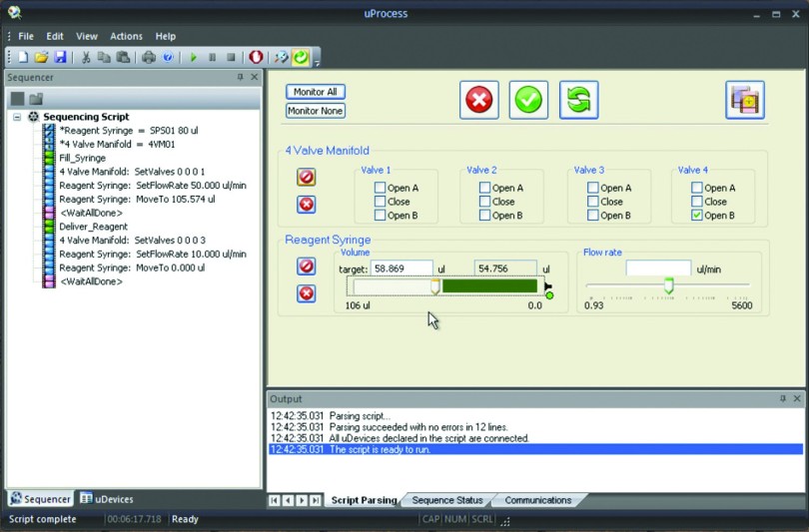Screen dimensions: 809x532
Task: Check Valve 4 Open A
Action: [696, 187]
